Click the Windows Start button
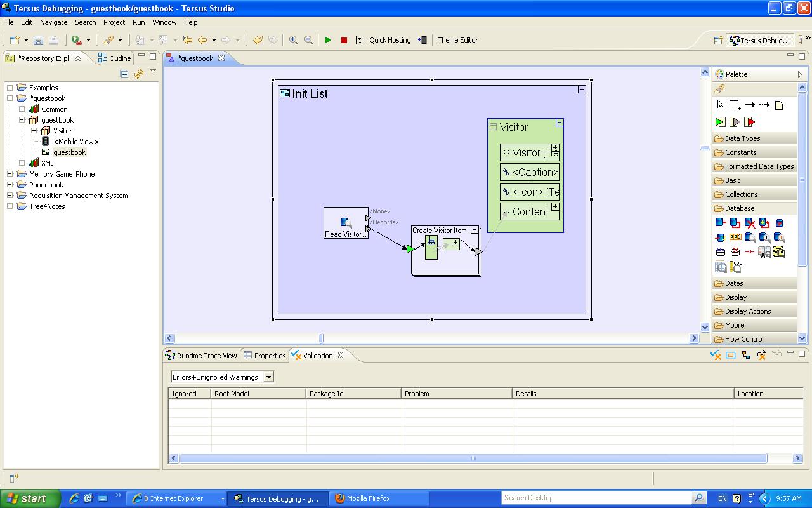Viewport: 812px width, 508px height. point(30,498)
